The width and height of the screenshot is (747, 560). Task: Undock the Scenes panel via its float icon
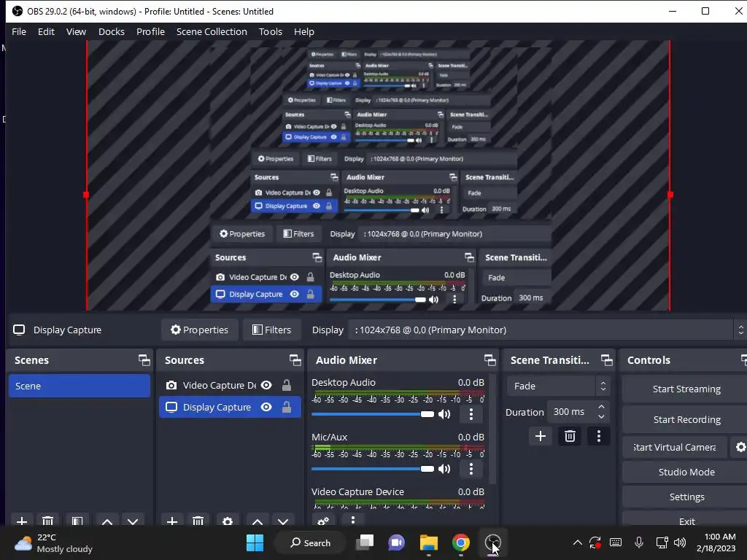[x=144, y=360]
